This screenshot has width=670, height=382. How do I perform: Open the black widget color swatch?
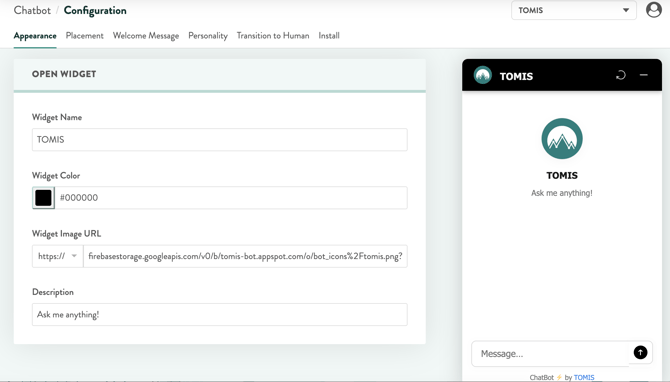44,198
